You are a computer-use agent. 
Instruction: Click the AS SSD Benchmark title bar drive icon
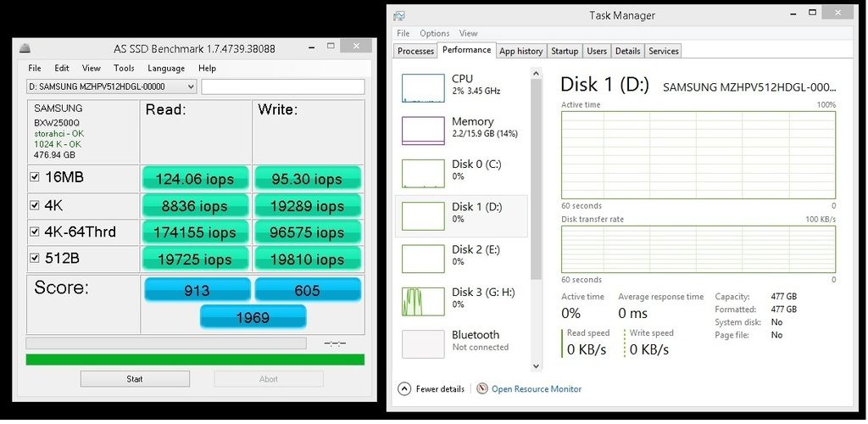25,48
